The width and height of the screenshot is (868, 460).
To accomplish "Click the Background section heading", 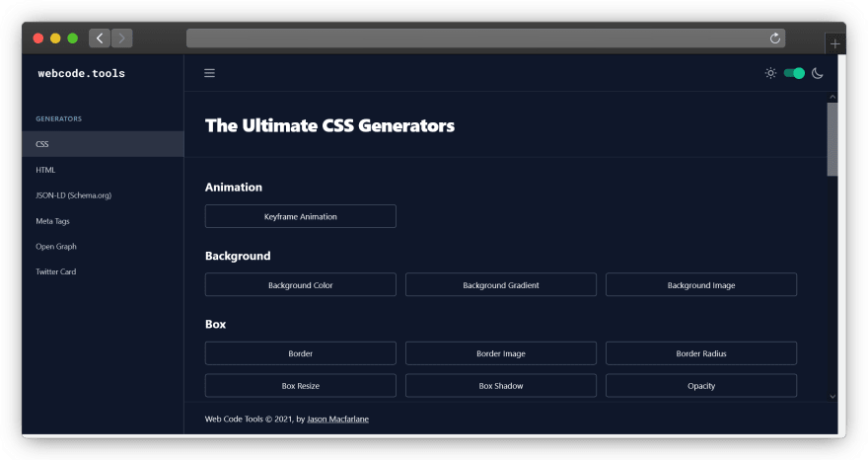I will coord(238,256).
